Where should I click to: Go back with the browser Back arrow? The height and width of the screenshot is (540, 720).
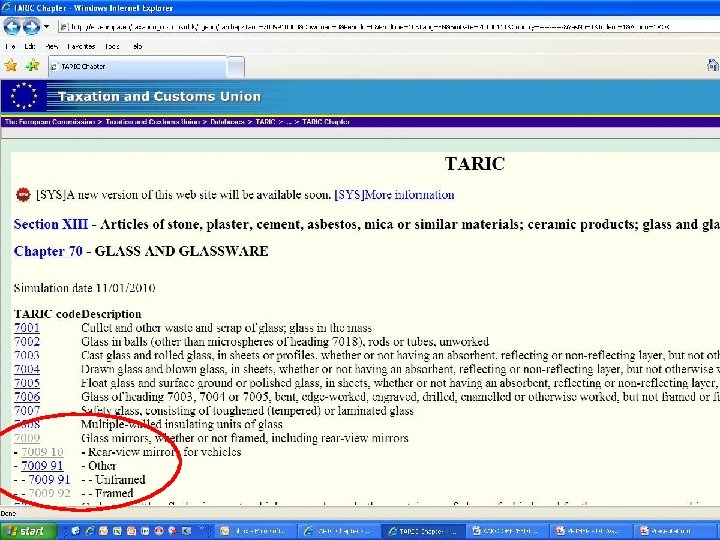12,27
